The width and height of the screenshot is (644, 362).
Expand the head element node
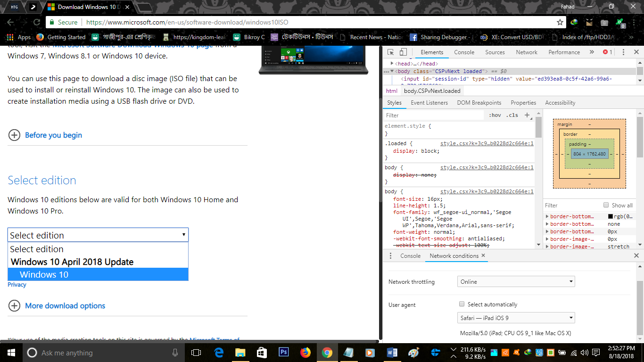[392, 64]
